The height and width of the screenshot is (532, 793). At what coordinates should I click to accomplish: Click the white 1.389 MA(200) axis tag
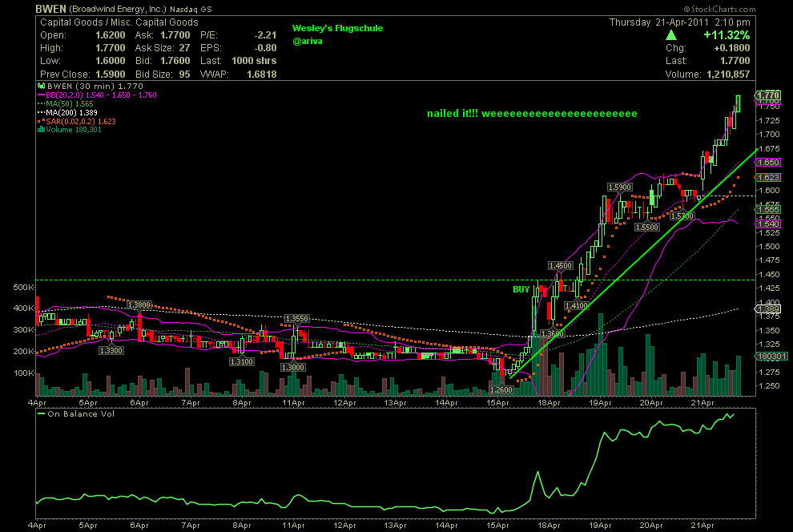(x=768, y=308)
